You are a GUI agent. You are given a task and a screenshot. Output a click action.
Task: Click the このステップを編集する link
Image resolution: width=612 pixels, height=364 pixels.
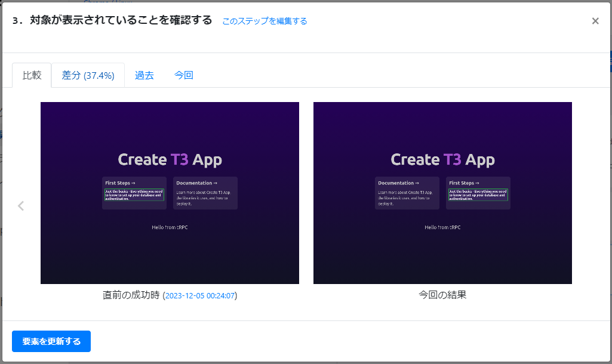pos(265,21)
